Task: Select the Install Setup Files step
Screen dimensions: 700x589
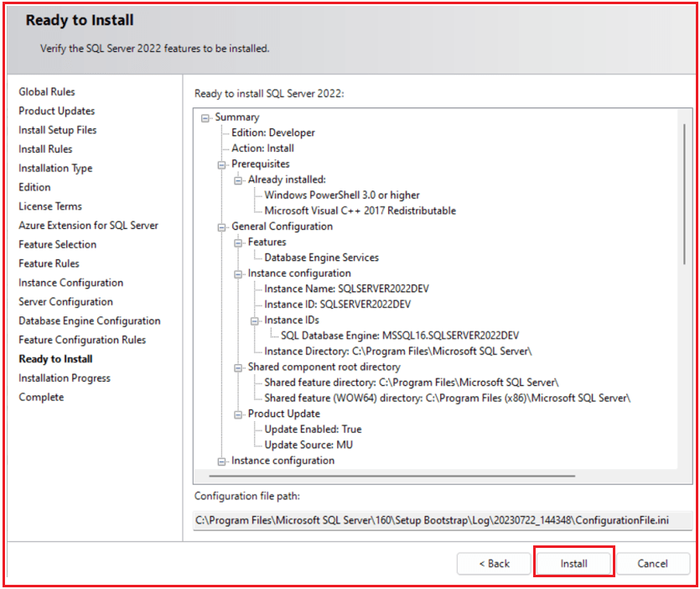Action: (x=58, y=130)
